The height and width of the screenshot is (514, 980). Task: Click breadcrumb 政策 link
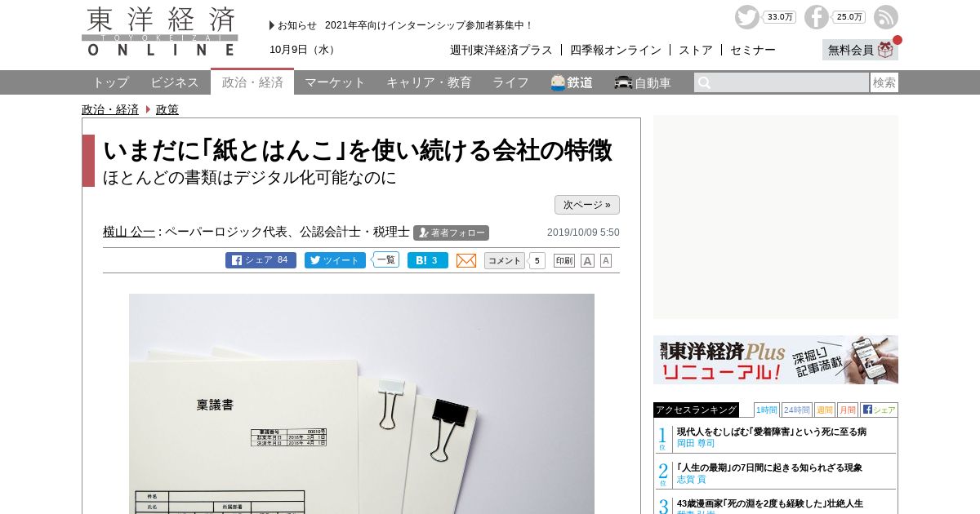click(x=167, y=109)
